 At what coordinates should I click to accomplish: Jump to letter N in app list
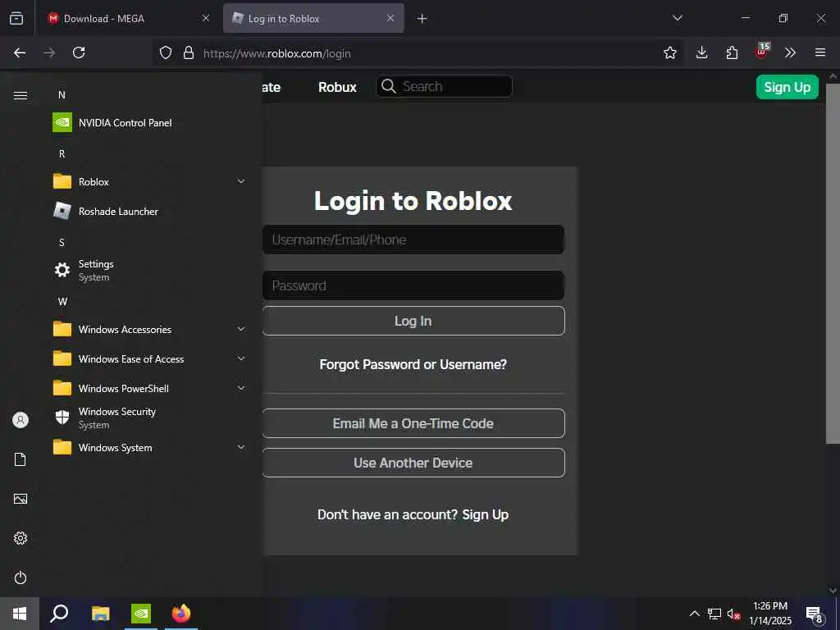click(62, 95)
